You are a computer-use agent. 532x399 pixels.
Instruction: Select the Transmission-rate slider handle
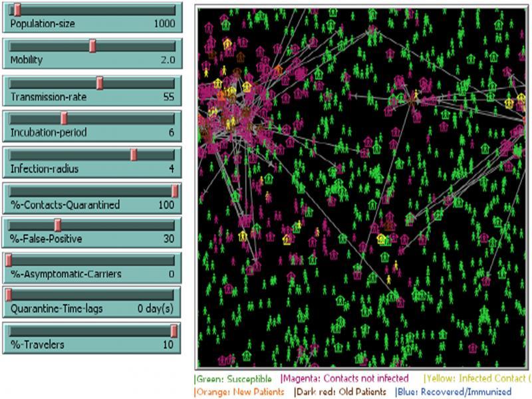100,82
